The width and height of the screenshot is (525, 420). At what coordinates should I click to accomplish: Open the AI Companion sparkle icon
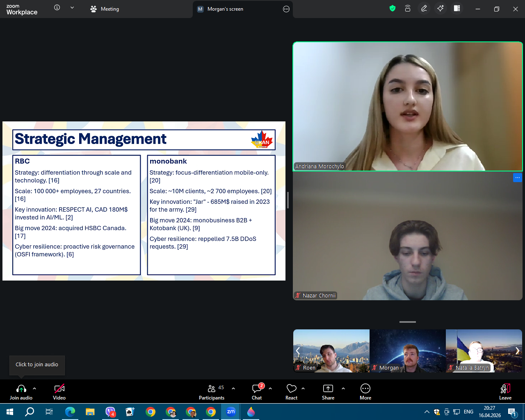pos(441,9)
